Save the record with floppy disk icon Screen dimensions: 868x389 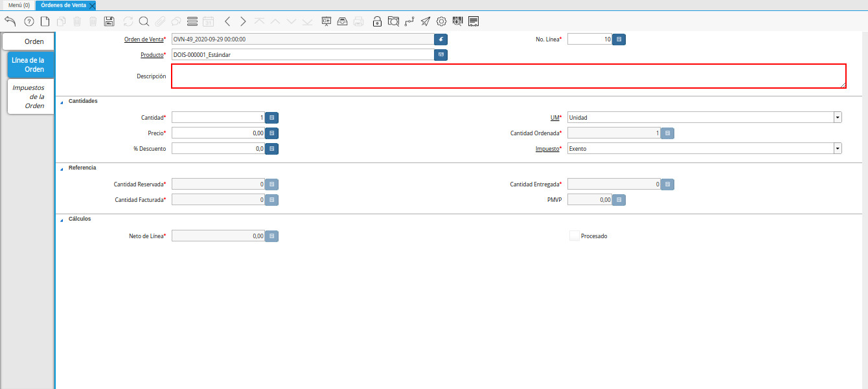coord(109,21)
